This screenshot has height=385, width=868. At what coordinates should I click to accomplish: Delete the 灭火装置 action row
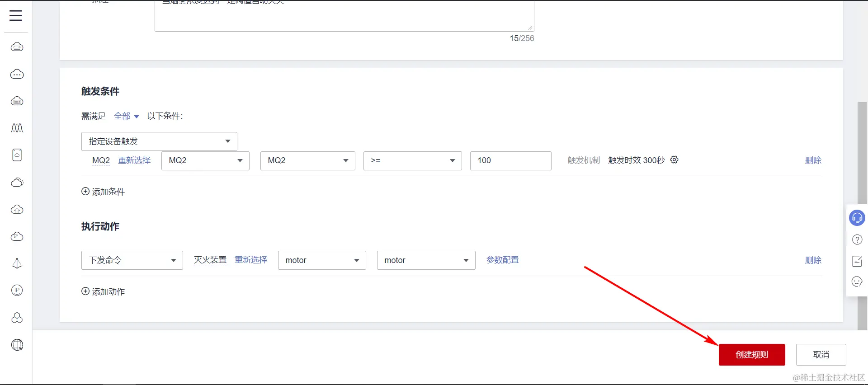pos(813,260)
